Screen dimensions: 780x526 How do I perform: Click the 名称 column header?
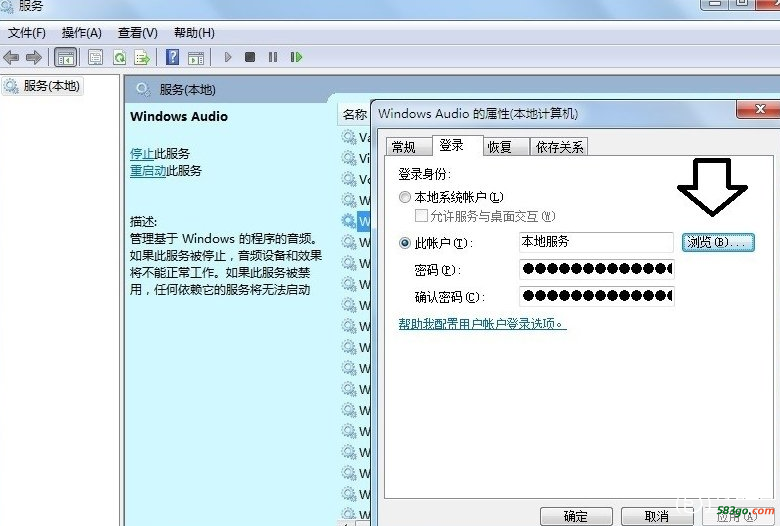pos(354,114)
